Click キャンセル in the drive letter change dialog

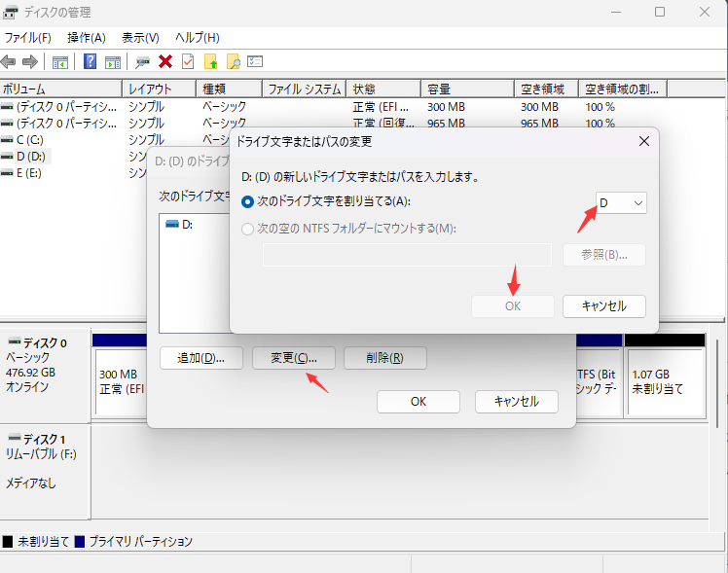[603, 305]
